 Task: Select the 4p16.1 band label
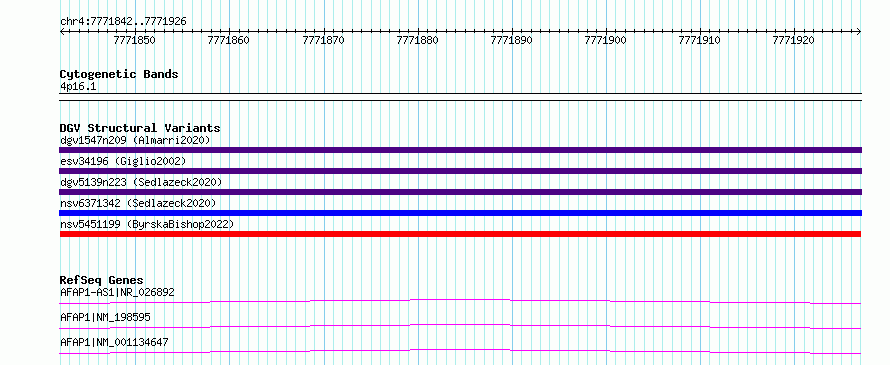78,87
